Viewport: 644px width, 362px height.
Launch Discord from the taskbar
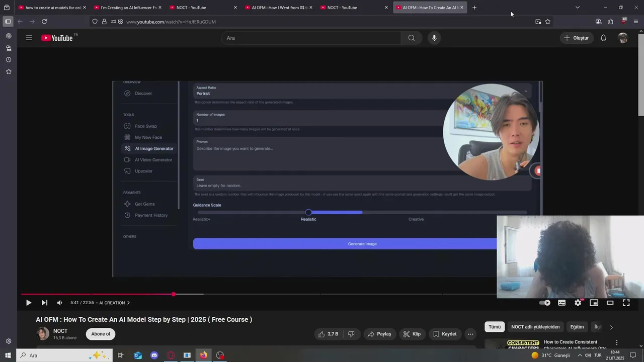coord(154,355)
